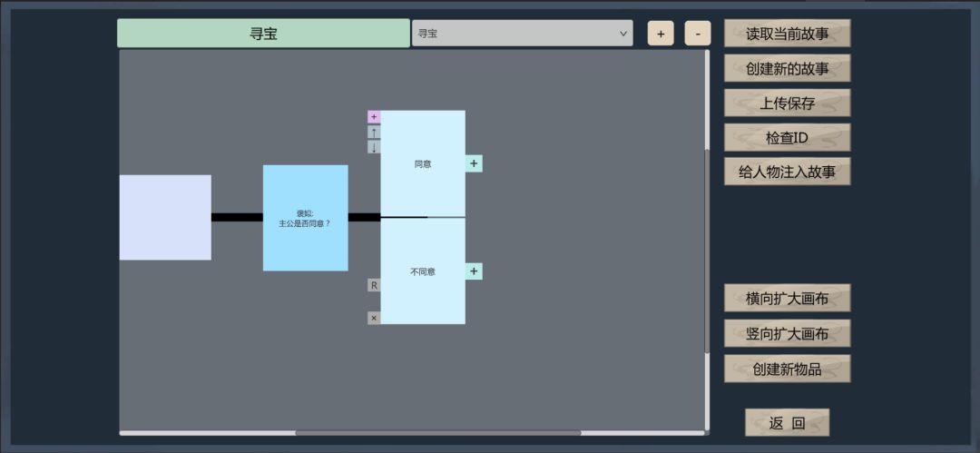Click 给人物注入故事 button
This screenshot has height=453, width=980.
click(x=787, y=172)
